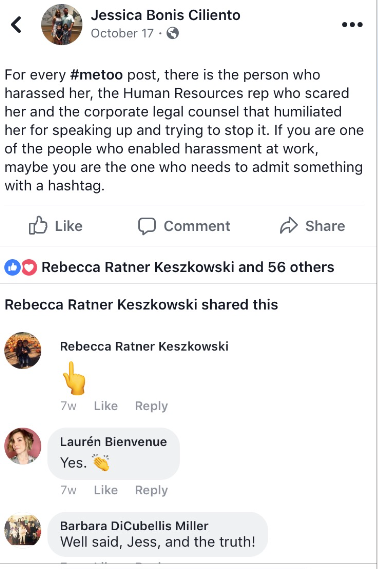Tap the speech bubble Comment icon

tap(147, 226)
